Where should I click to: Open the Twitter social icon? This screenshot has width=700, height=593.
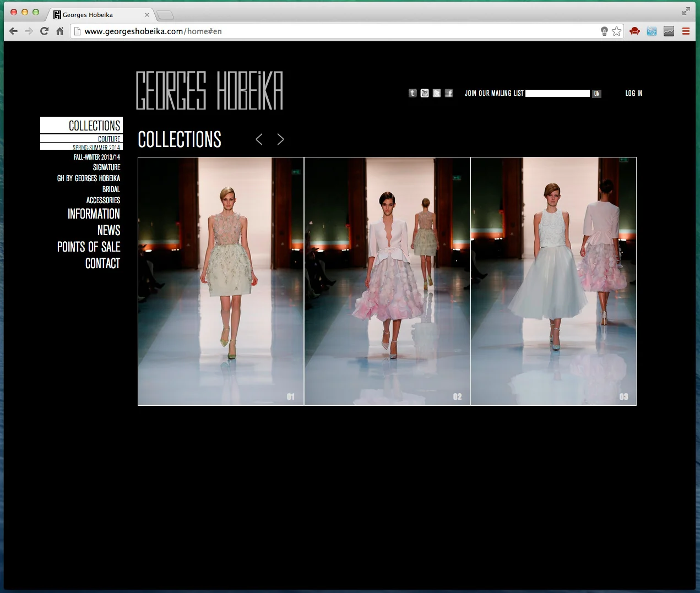[437, 93]
